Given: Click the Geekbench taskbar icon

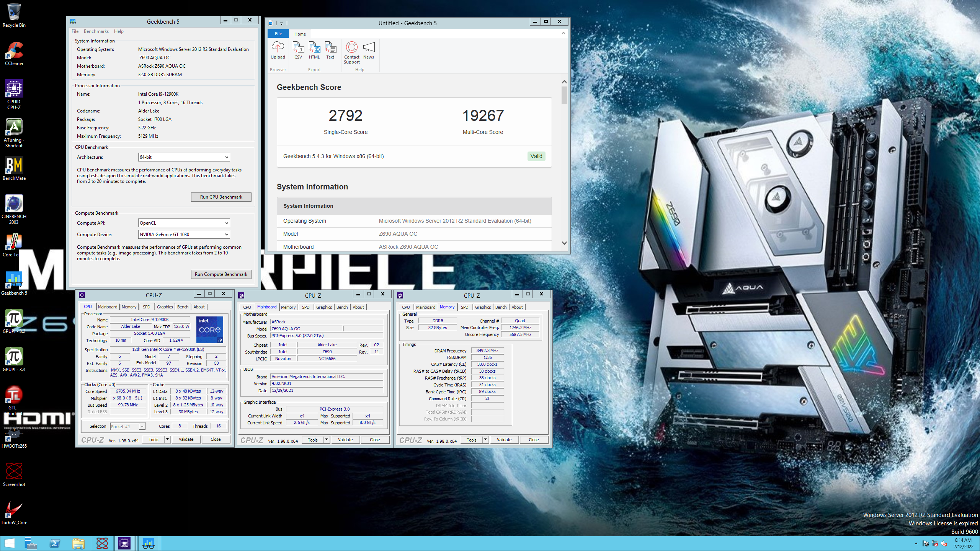Looking at the screenshot, I should tap(149, 543).
